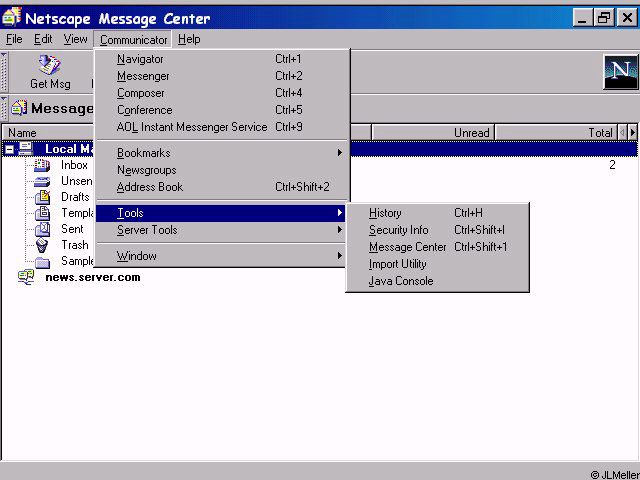Click the Inbox folder icon
Image resolution: width=640 pixels, height=480 pixels.
[x=42, y=165]
